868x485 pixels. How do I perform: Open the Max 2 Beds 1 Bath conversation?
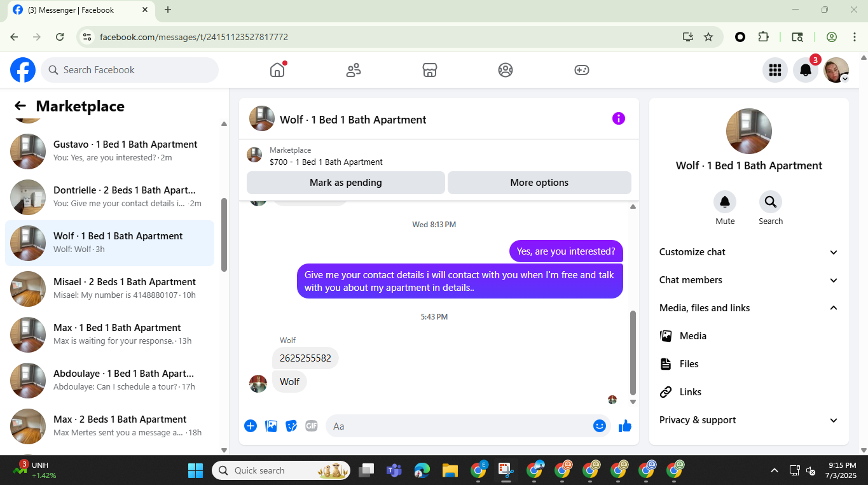pyautogui.click(x=109, y=426)
